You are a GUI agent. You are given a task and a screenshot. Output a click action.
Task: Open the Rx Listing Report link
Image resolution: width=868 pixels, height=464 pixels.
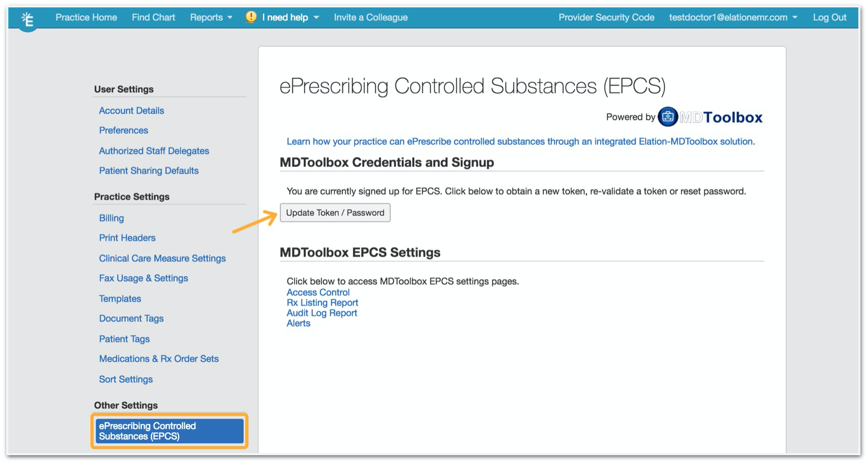click(322, 303)
